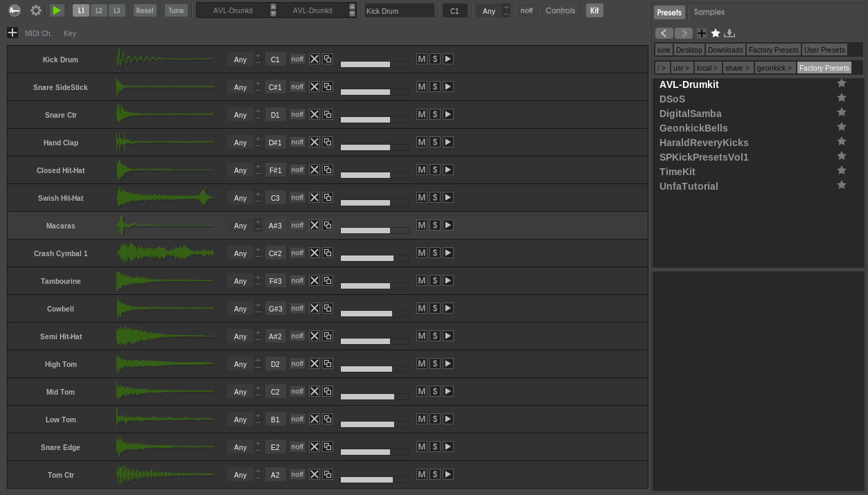Delete the Cowbell instrument row

(315, 308)
